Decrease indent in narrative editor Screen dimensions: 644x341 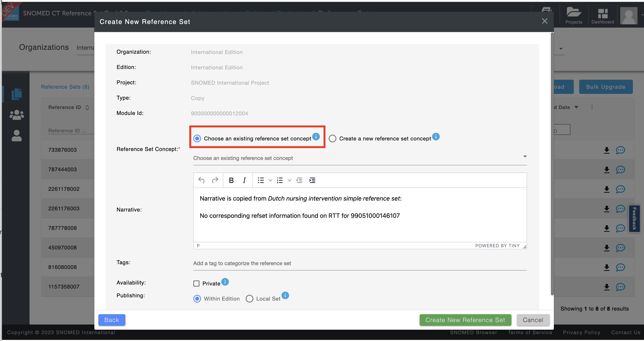point(299,180)
